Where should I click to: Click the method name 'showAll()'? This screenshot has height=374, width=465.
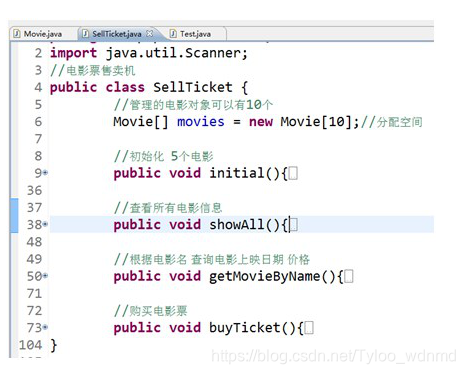point(245,225)
